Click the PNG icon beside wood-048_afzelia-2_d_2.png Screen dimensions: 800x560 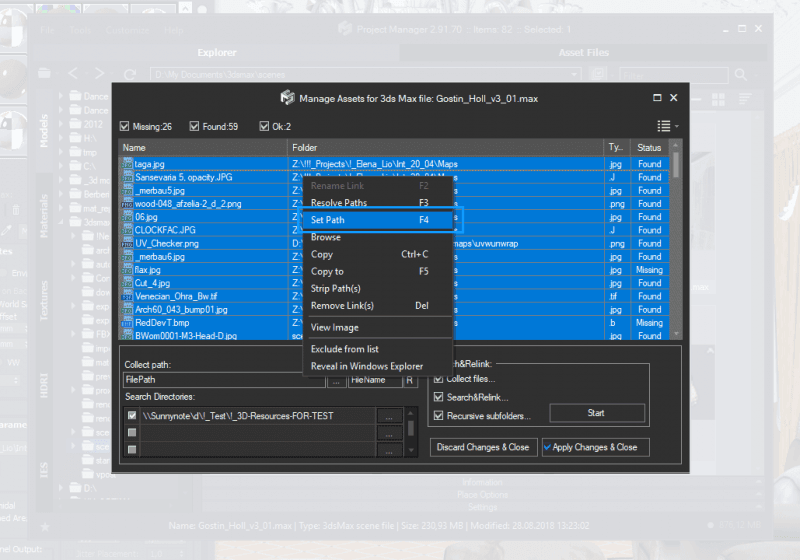pyautogui.click(x=127, y=203)
